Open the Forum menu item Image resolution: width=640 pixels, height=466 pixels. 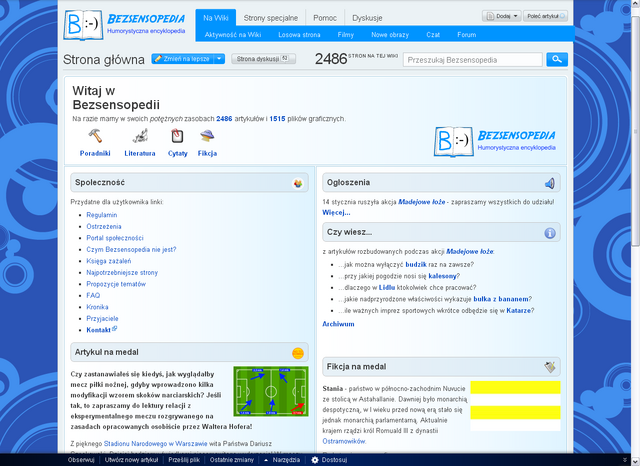tap(467, 35)
